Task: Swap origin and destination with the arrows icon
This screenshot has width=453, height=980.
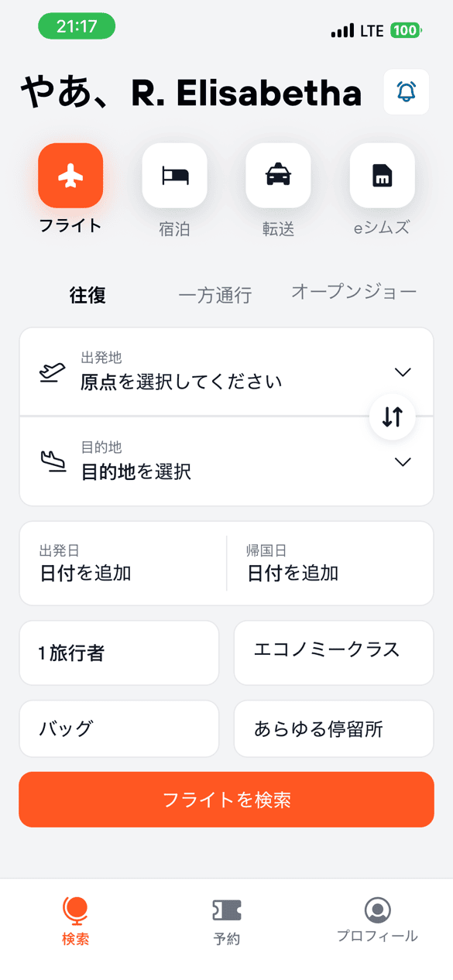Action: click(x=393, y=417)
